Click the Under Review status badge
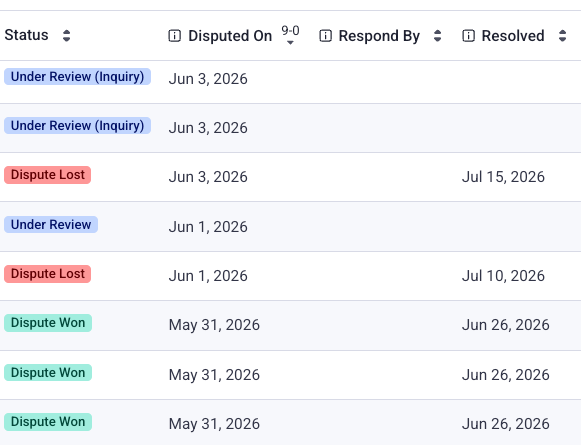The height and width of the screenshot is (445, 581). [x=51, y=225]
